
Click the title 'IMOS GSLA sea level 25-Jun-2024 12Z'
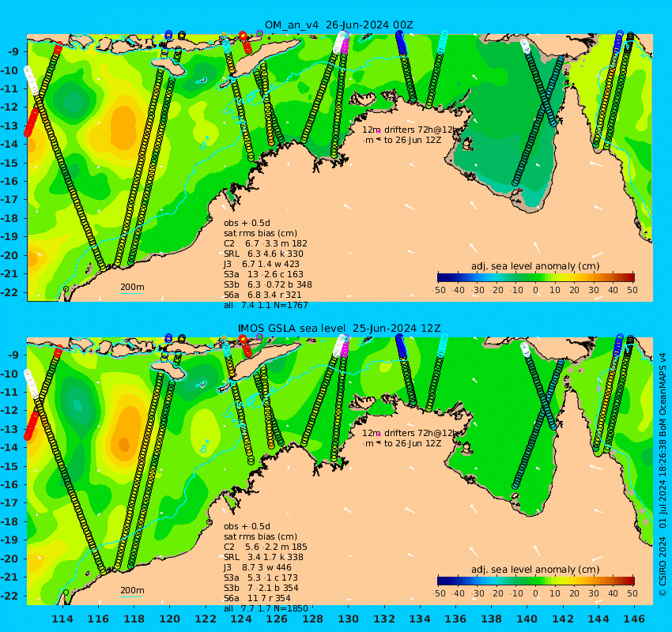[339, 329]
